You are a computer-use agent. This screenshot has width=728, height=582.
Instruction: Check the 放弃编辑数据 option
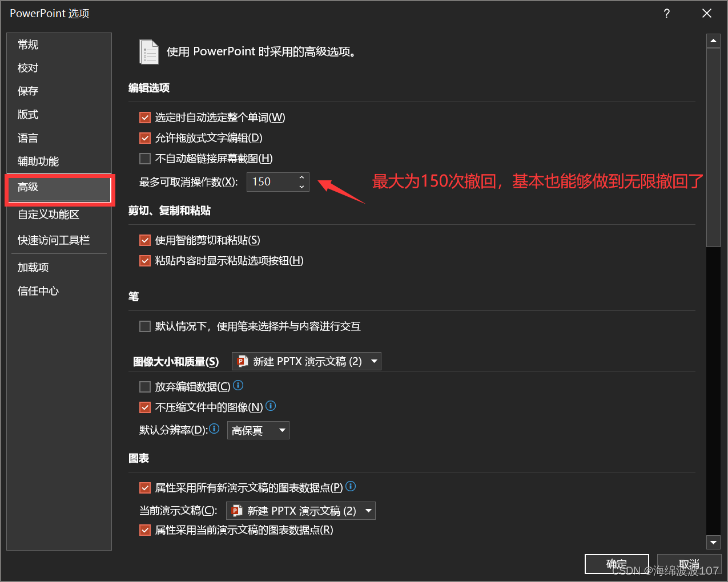[145, 387]
